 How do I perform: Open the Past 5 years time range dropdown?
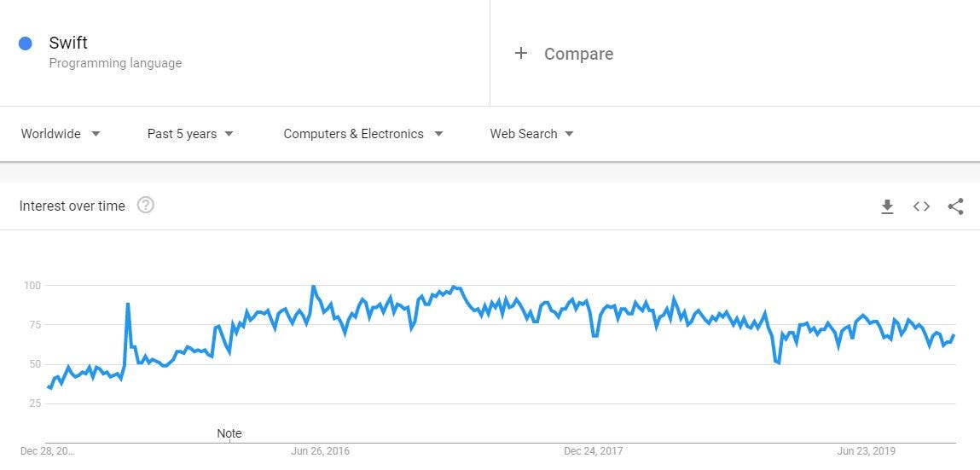coord(190,134)
